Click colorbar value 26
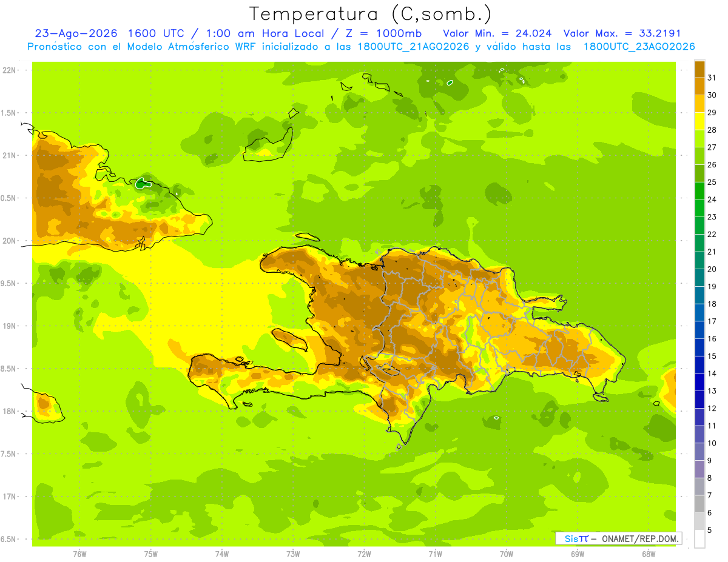 tap(712, 165)
